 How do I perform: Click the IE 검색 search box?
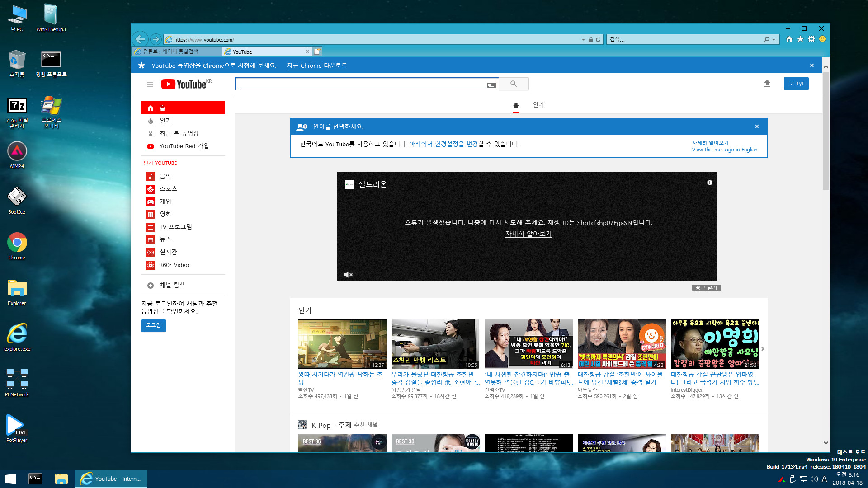point(685,40)
